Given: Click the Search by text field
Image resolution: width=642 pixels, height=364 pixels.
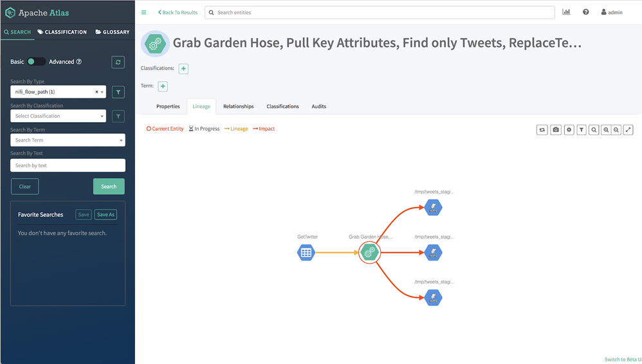Looking at the screenshot, I should pos(68,165).
